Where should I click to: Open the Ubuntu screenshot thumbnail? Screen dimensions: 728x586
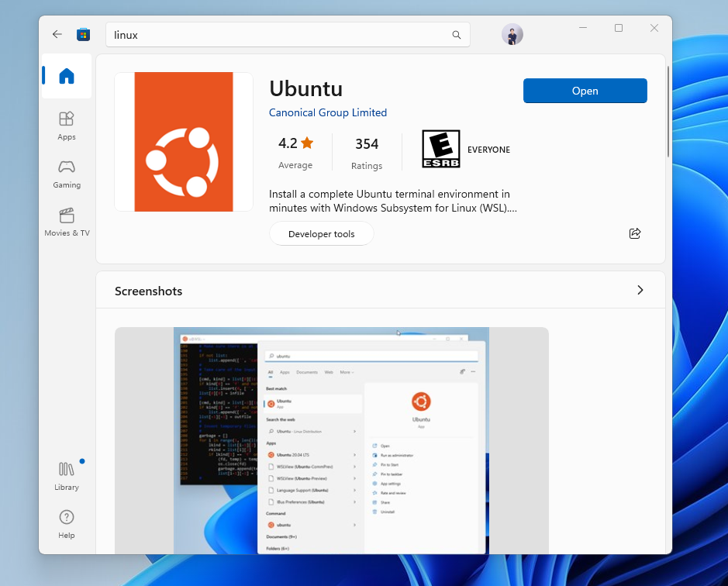pyautogui.click(x=332, y=440)
